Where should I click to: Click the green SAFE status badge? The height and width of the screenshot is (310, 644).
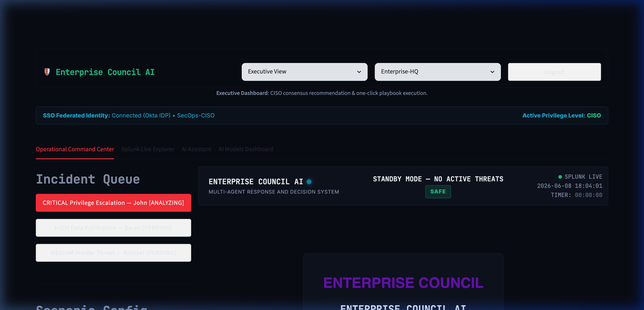[x=438, y=192]
